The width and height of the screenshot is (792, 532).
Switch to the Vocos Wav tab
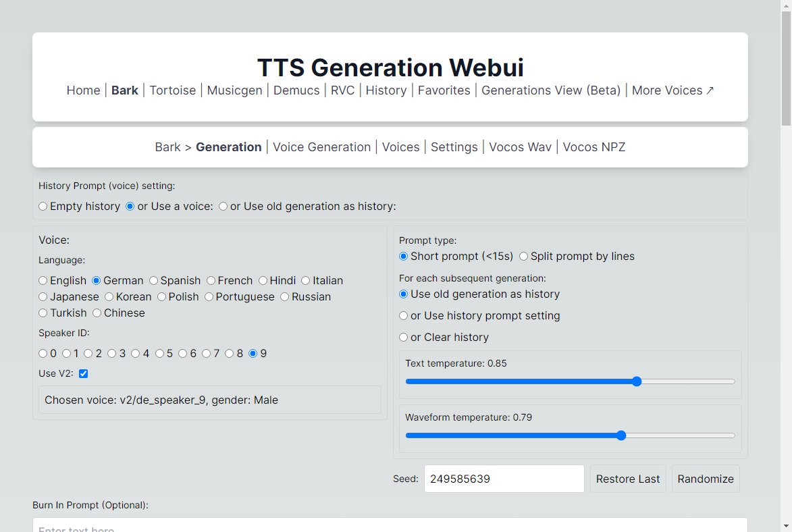pos(521,147)
